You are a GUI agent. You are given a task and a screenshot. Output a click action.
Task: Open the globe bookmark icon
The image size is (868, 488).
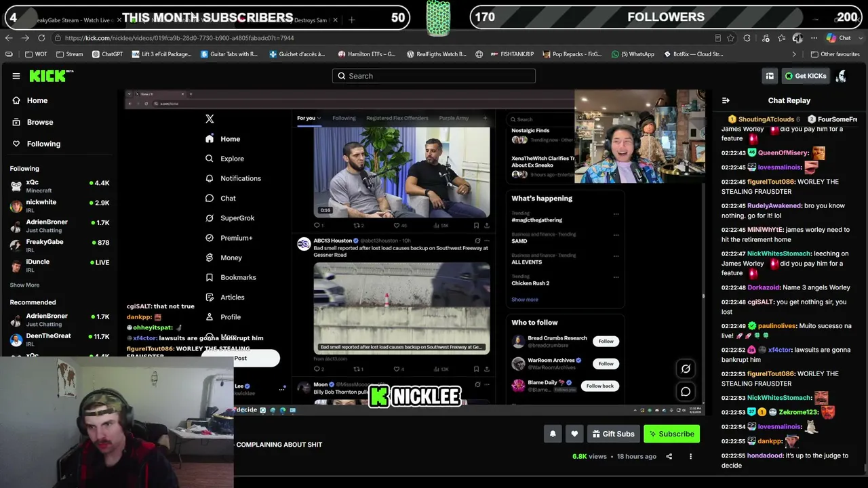[x=479, y=54]
